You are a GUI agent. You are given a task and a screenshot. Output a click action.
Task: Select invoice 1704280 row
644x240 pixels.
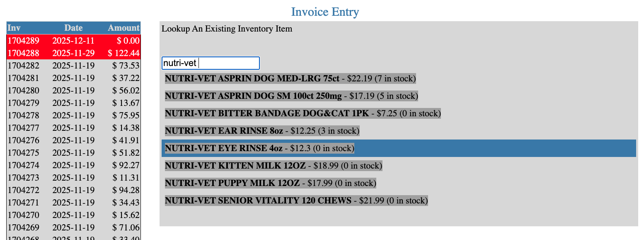tap(73, 91)
